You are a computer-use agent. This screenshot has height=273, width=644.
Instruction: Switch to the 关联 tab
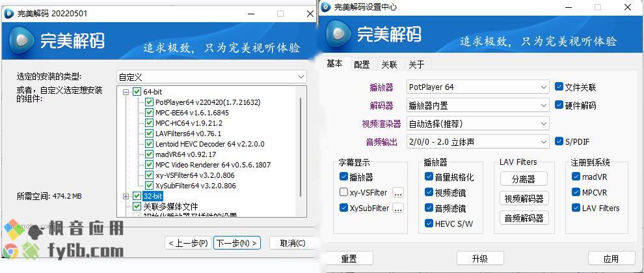tap(389, 65)
